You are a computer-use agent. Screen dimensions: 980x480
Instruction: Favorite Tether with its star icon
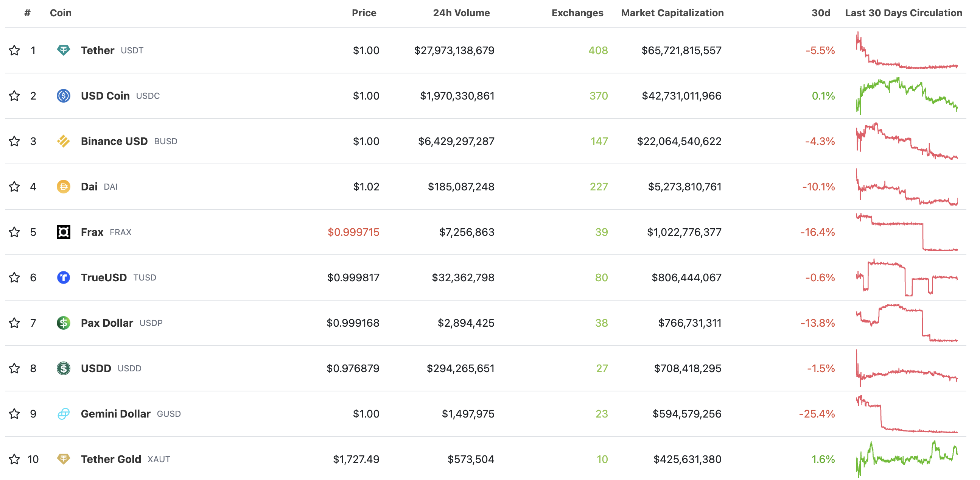point(14,50)
